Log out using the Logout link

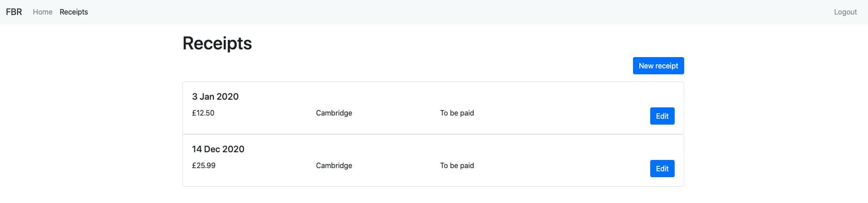point(845,12)
